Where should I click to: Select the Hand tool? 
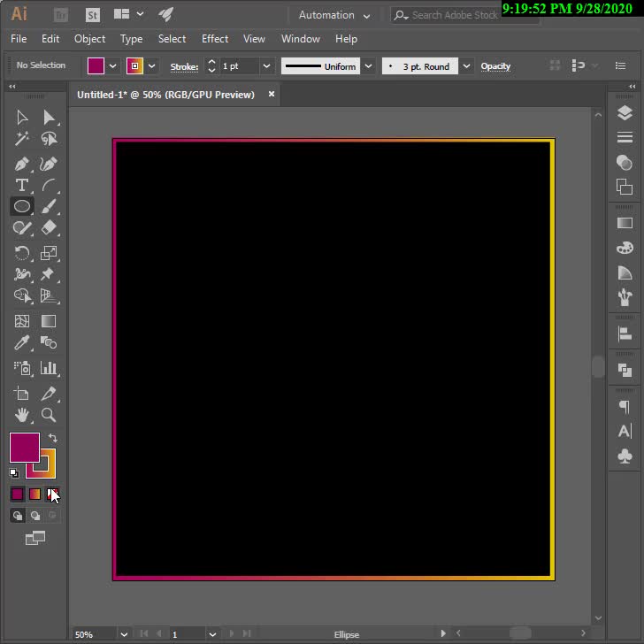pos(22,415)
